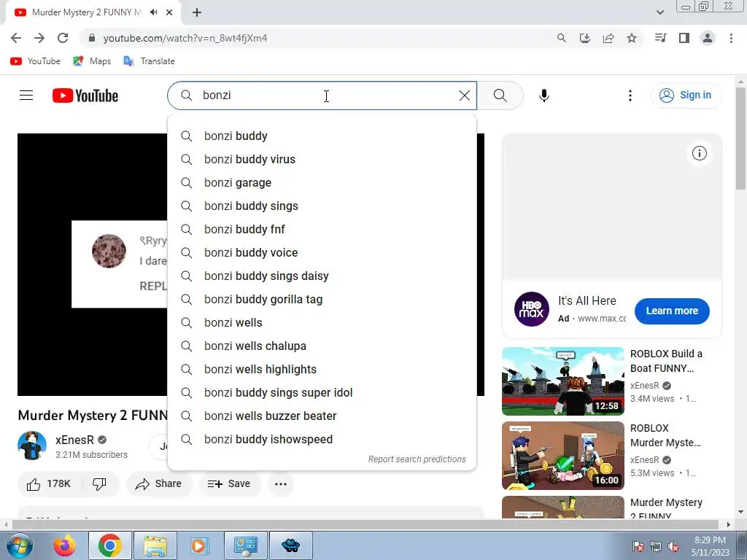Image resolution: width=747 pixels, height=560 pixels.
Task: Click Report search predictions link
Action: [x=417, y=459]
